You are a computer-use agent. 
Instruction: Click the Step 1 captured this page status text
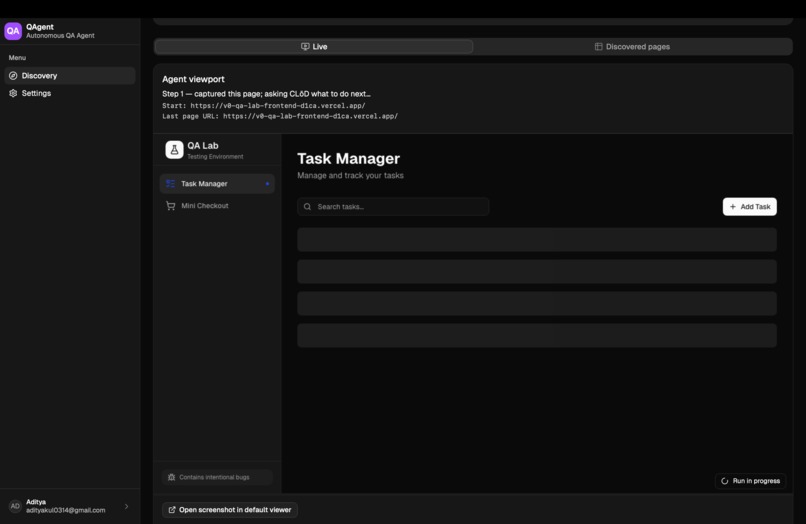point(266,94)
